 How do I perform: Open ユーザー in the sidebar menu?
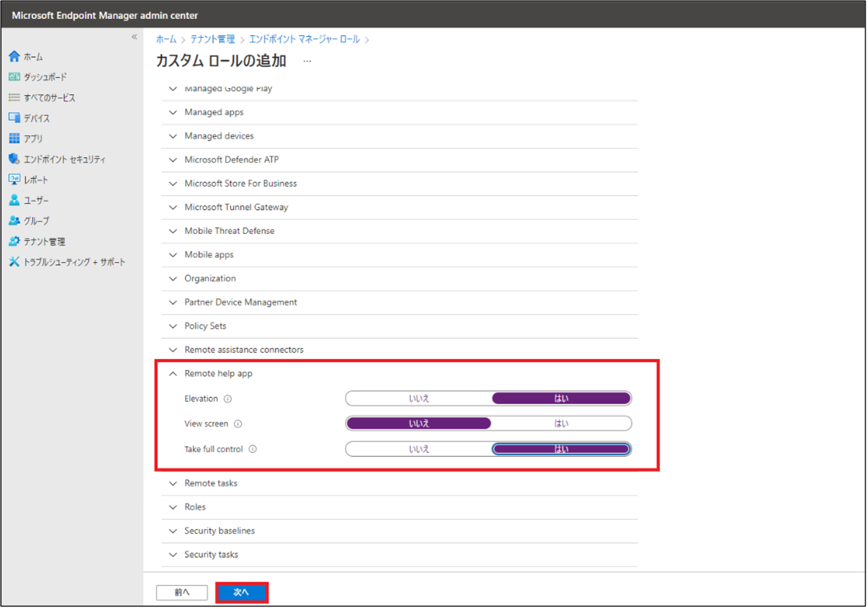[x=36, y=200]
